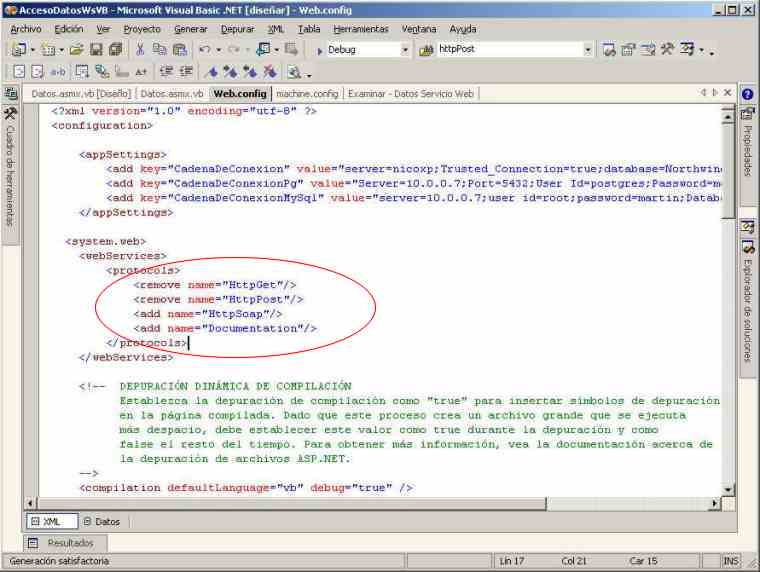Go to next bookmark flag icon
760x572 pixels.
pos(230,72)
